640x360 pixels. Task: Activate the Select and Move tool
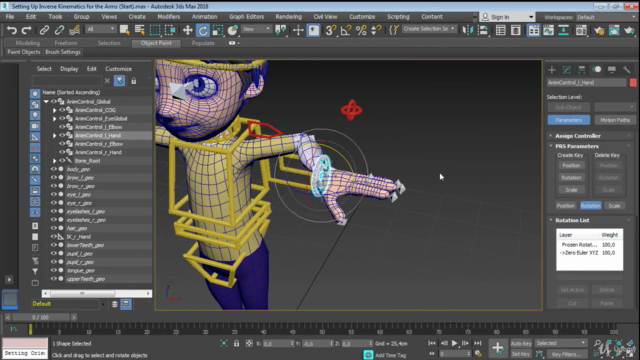click(187, 30)
